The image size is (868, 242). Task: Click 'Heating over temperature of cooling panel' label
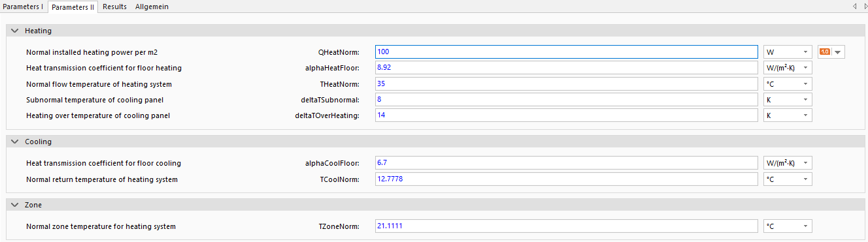coord(98,115)
